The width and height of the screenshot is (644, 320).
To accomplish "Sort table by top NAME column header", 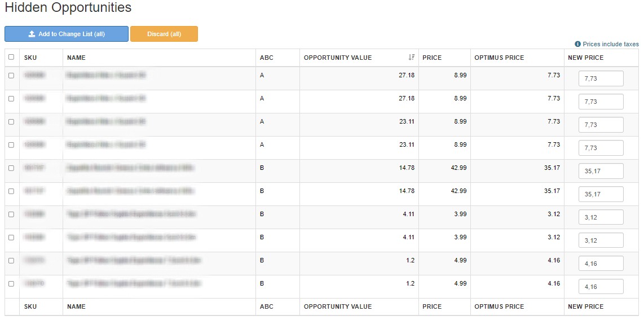I will click(76, 58).
